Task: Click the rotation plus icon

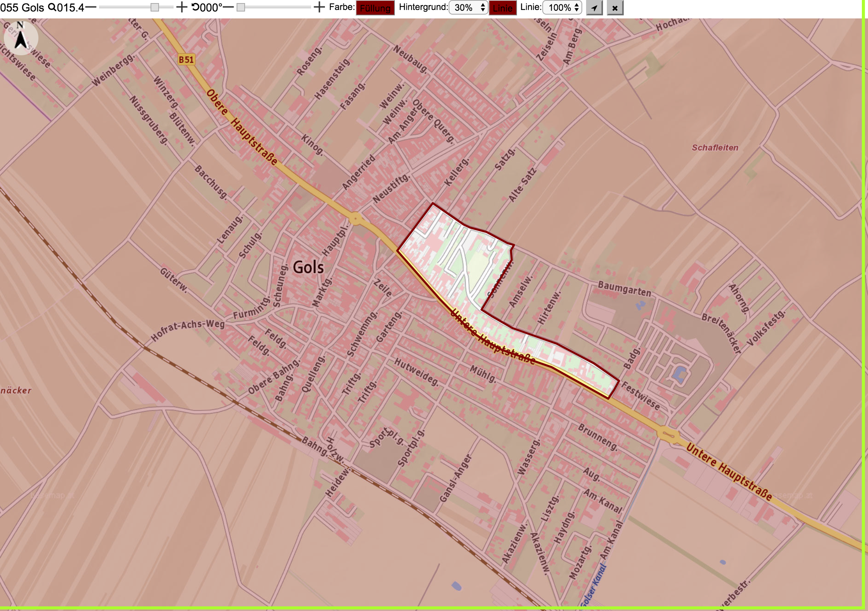Action: click(319, 7)
